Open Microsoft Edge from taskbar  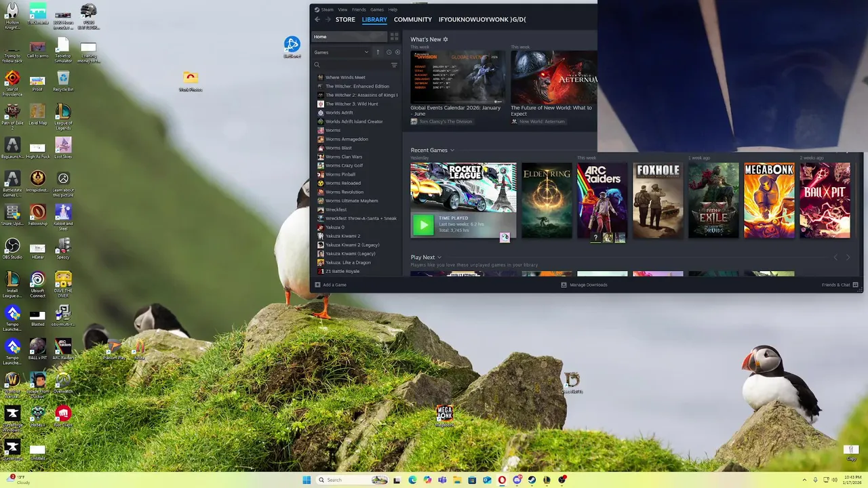(412, 480)
